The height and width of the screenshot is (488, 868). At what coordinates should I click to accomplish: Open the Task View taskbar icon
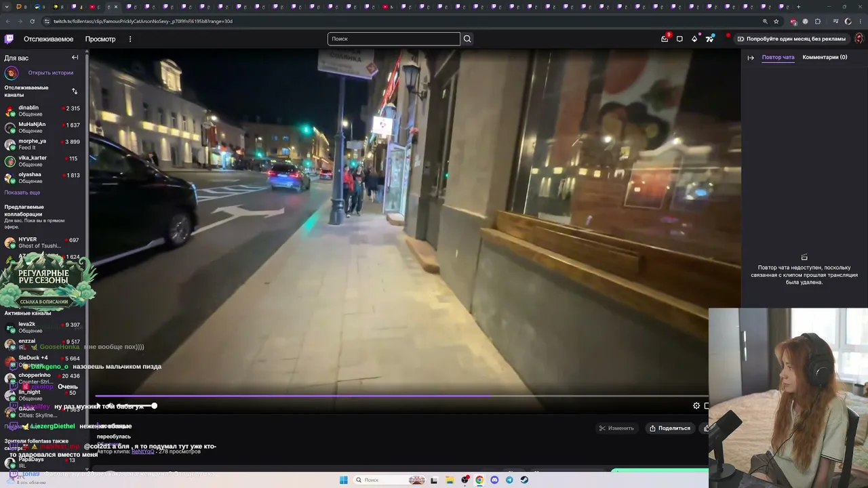pos(434,480)
